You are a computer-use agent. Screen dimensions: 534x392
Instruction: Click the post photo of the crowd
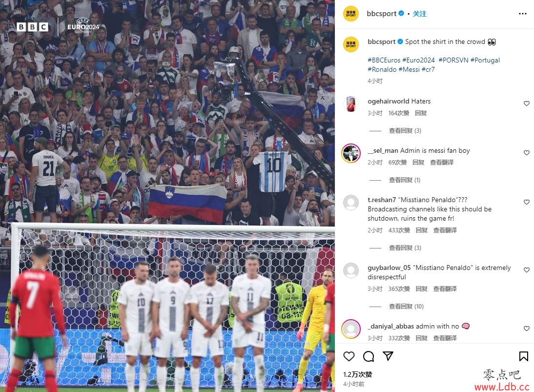click(x=167, y=196)
